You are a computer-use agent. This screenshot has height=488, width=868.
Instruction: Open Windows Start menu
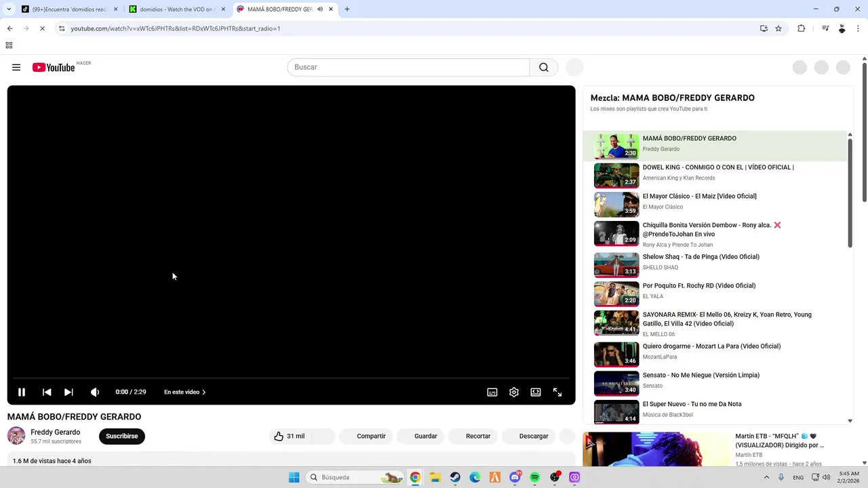[294, 477]
